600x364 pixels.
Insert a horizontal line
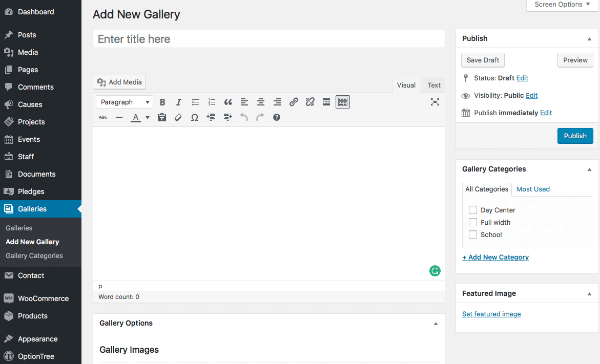(x=119, y=117)
